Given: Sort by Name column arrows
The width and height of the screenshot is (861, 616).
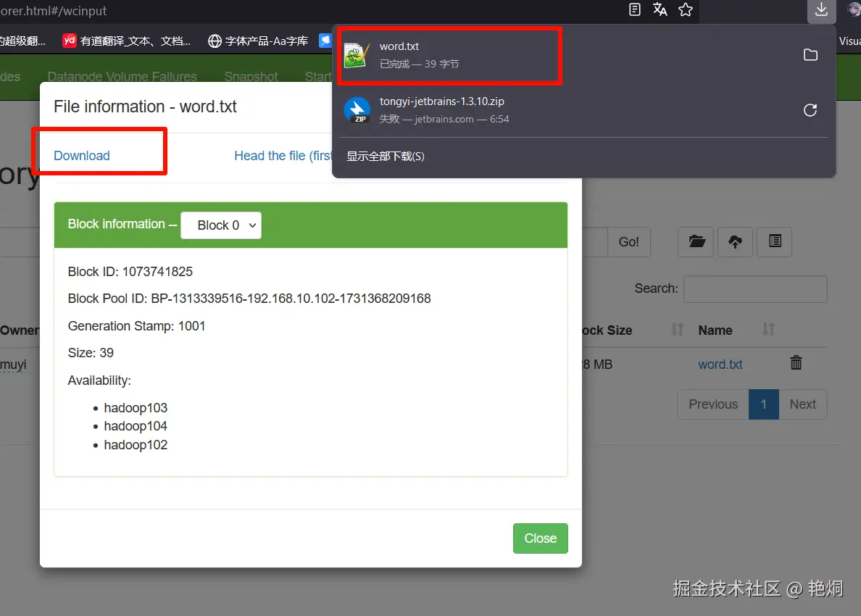Looking at the screenshot, I should tap(768, 330).
